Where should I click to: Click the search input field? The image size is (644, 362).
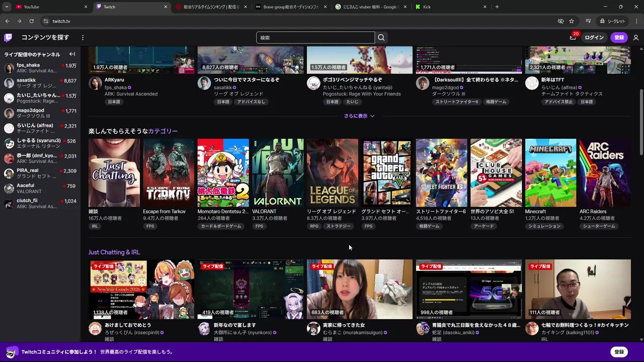(x=315, y=38)
